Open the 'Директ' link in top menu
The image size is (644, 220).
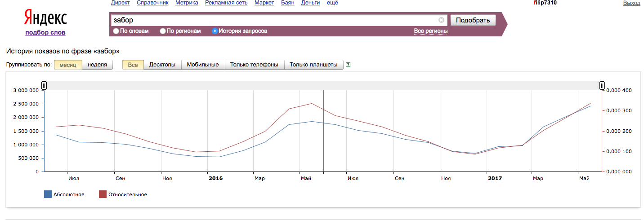[120, 3]
